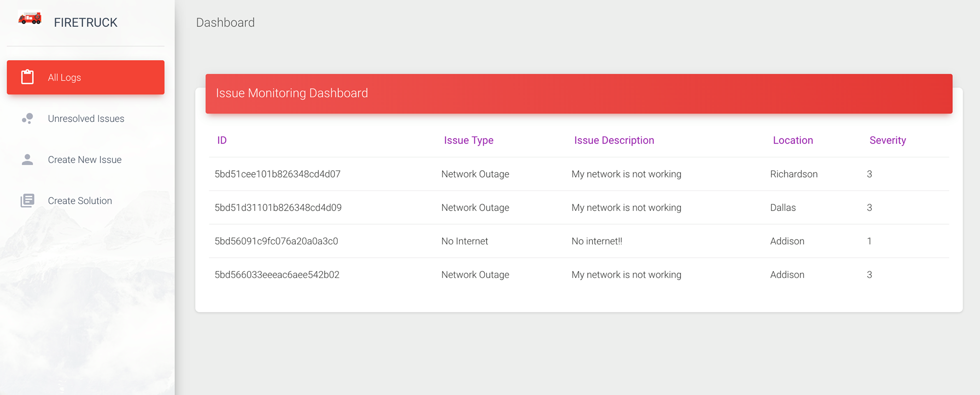Go to Unresolved Issues page

coord(86,119)
